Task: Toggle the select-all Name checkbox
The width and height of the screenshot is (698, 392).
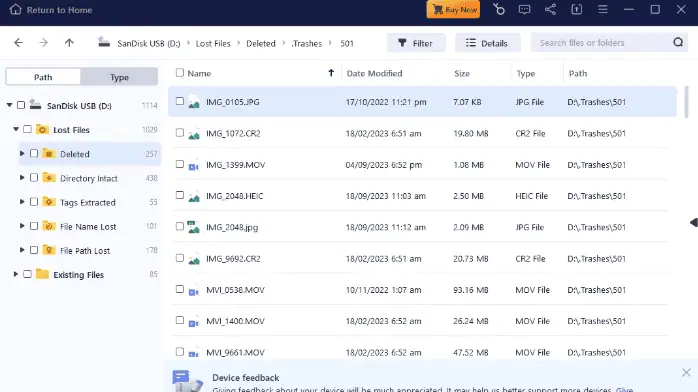Action: point(180,73)
